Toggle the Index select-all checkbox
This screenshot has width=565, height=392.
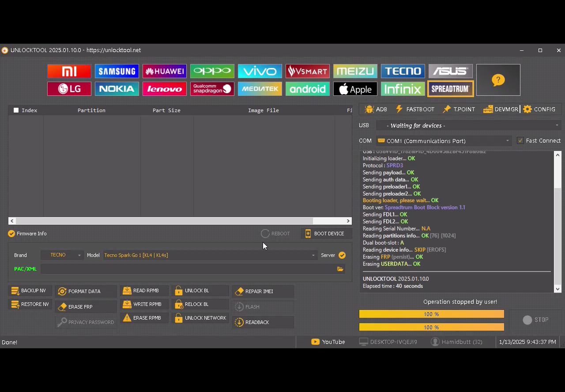tap(16, 110)
